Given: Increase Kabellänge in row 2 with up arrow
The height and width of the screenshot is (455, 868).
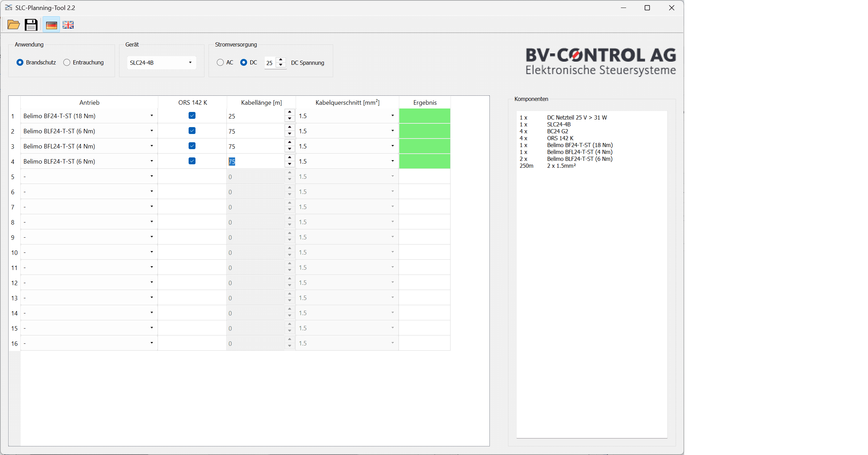Looking at the screenshot, I should click(290, 127).
